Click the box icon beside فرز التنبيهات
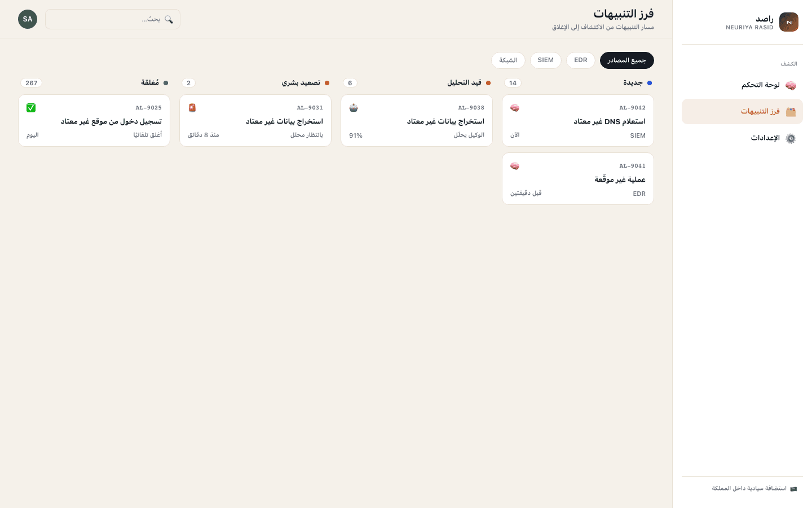 [791, 112]
